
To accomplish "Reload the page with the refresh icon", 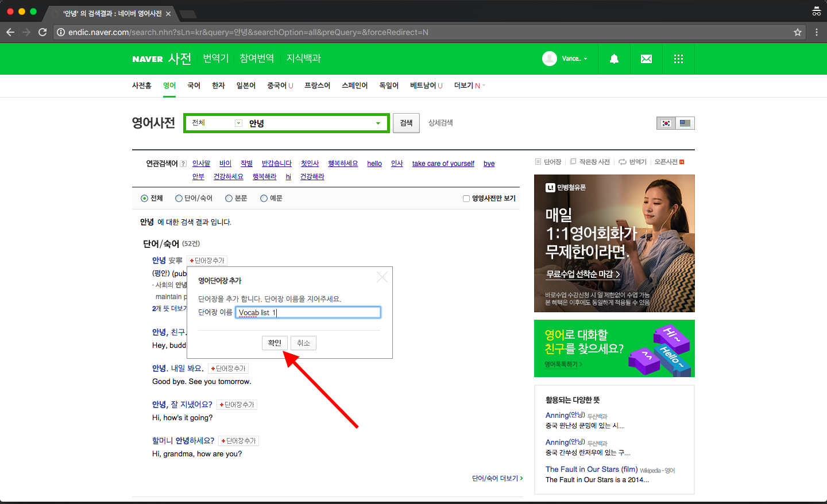I will pyautogui.click(x=42, y=32).
